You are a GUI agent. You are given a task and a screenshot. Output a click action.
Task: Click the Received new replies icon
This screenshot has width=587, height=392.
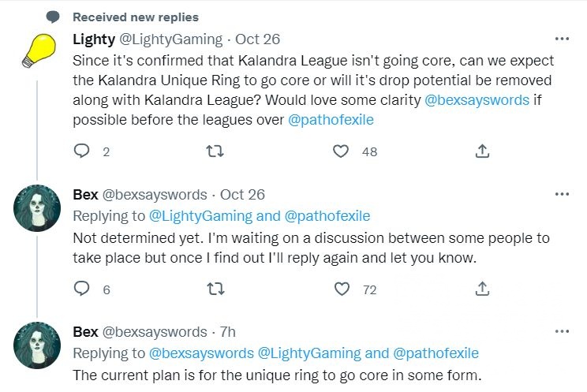coord(52,17)
